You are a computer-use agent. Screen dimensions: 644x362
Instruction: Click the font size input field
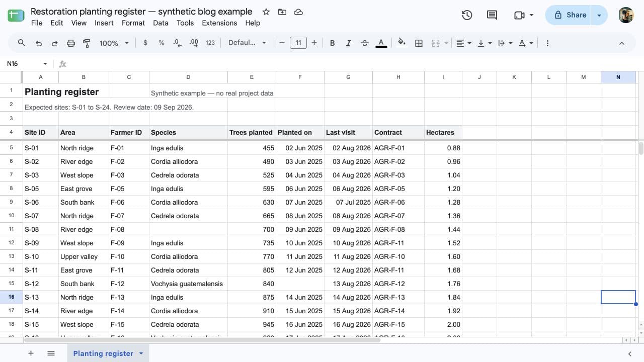tap(298, 43)
